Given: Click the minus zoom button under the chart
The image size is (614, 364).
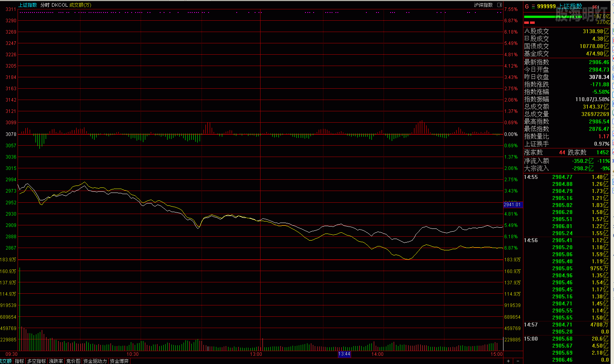Looking at the screenshot, I should [x=518, y=361].
